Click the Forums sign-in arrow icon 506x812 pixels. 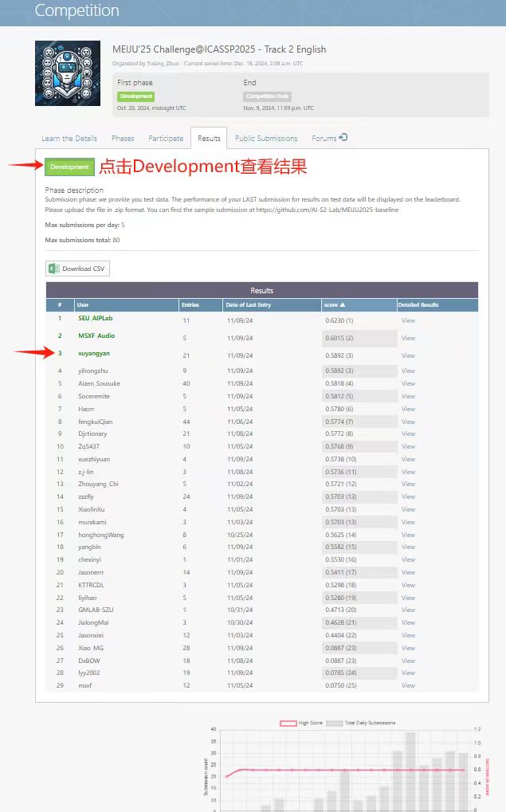point(343,138)
